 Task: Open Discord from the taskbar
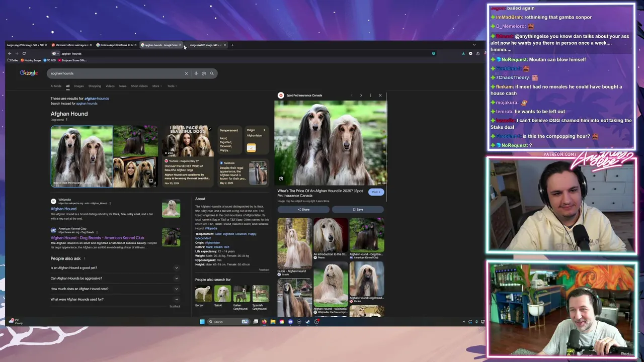coord(290,322)
